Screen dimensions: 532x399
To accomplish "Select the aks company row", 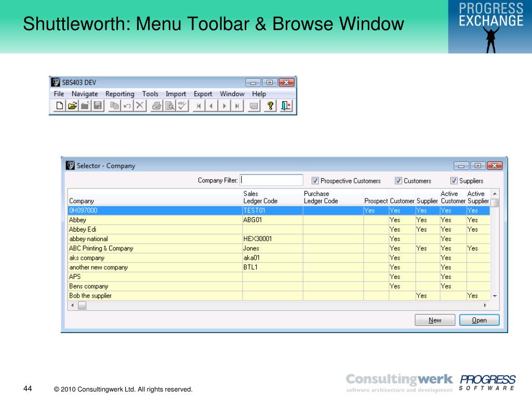I will [279, 258].
